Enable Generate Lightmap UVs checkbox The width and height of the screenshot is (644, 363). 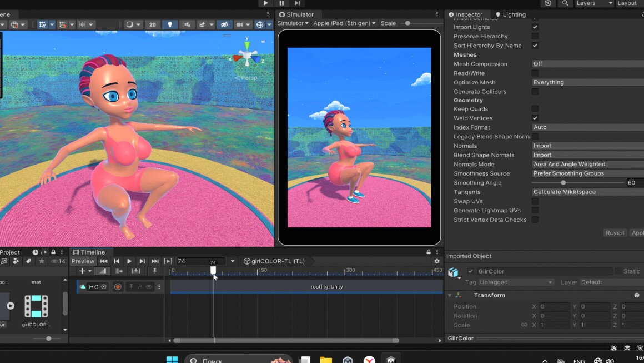click(535, 210)
